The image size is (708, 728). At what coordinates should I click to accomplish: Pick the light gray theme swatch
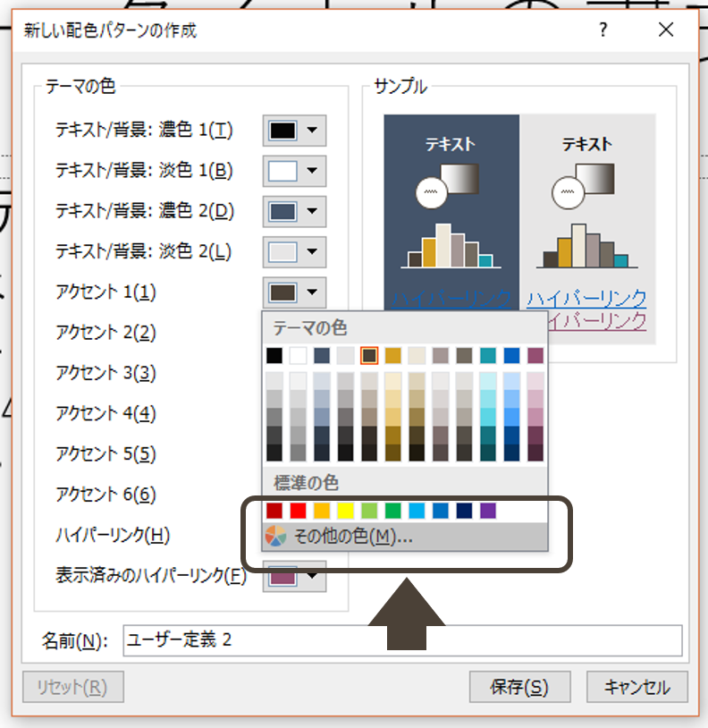click(345, 356)
